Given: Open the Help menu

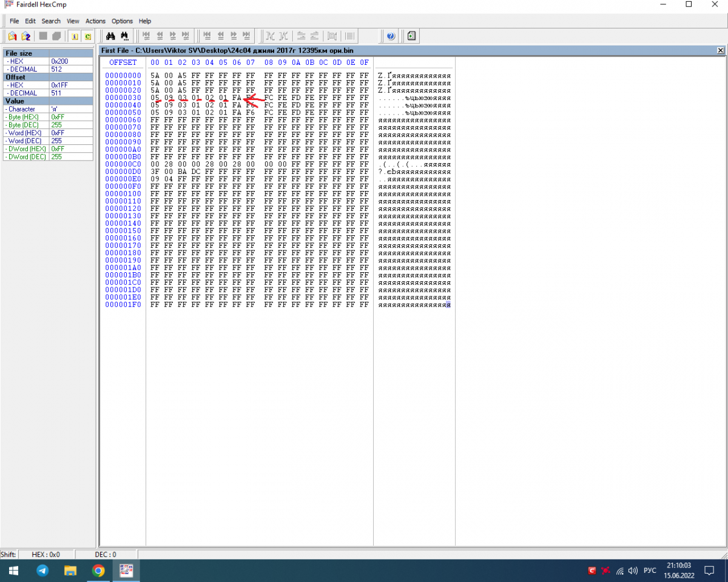Looking at the screenshot, I should [145, 21].
